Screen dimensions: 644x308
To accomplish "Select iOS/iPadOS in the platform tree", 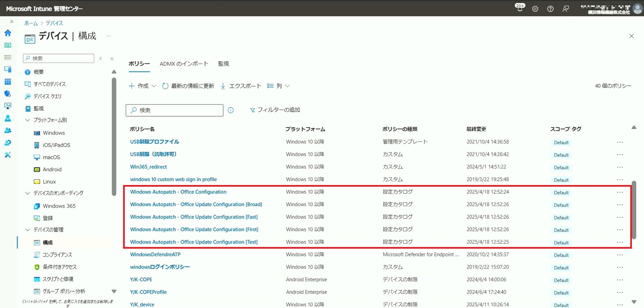I will (x=56, y=145).
